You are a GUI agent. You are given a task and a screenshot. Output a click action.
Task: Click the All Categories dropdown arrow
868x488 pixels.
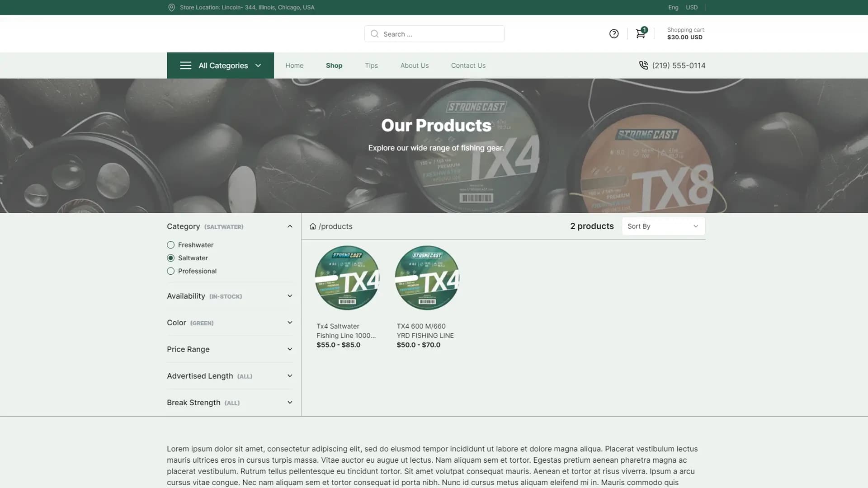coord(258,66)
